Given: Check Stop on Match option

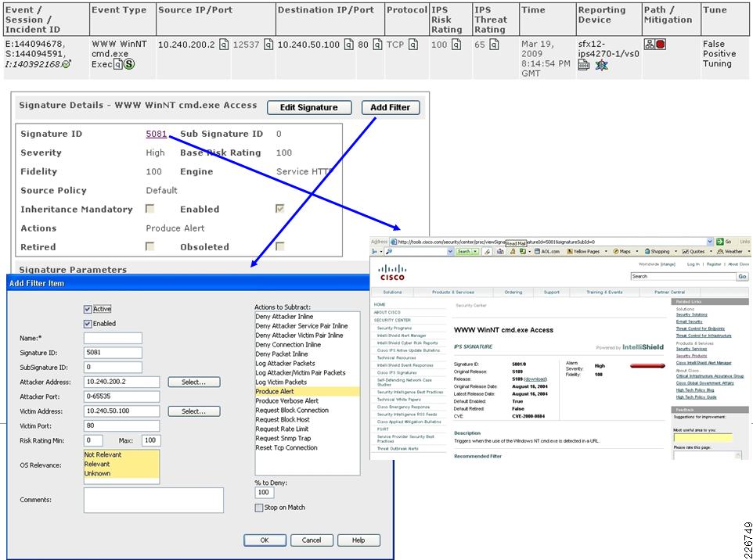Looking at the screenshot, I should 259,508.
